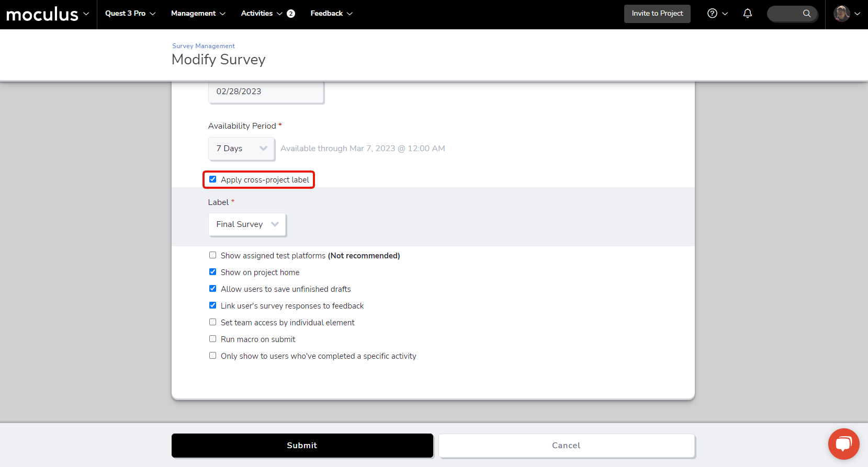Click Invite to Project button
This screenshot has width=868, height=467.
pos(657,14)
